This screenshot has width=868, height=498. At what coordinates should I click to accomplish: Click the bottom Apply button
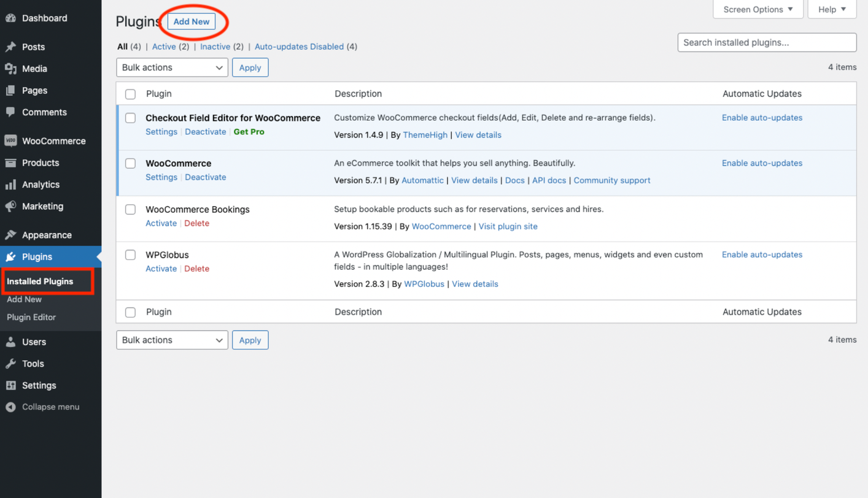[x=250, y=340]
